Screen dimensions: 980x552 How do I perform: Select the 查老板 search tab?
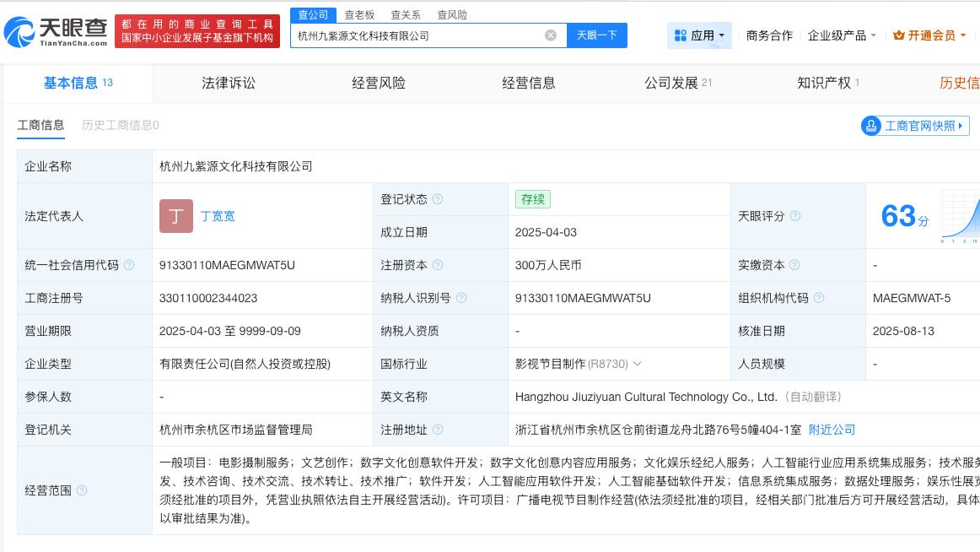click(x=358, y=14)
